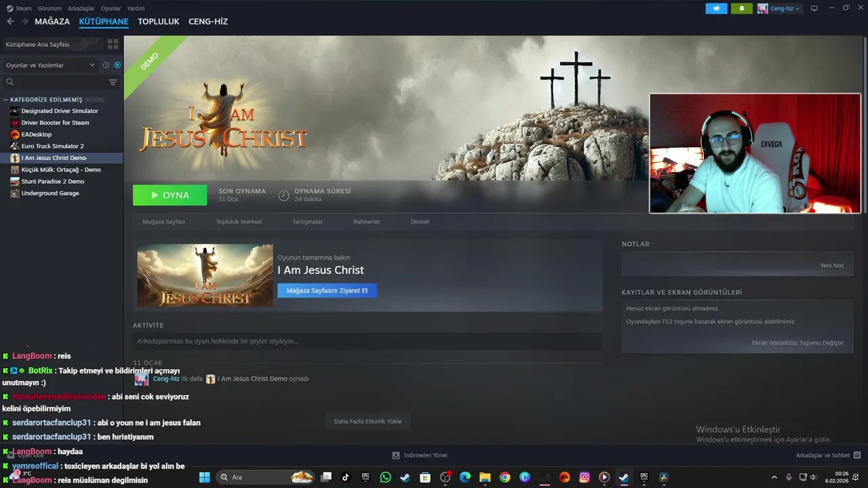This screenshot has width=868, height=488.
Task: Click Mağaza Sayfasını Ziyaret Et button
Action: point(327,290)
